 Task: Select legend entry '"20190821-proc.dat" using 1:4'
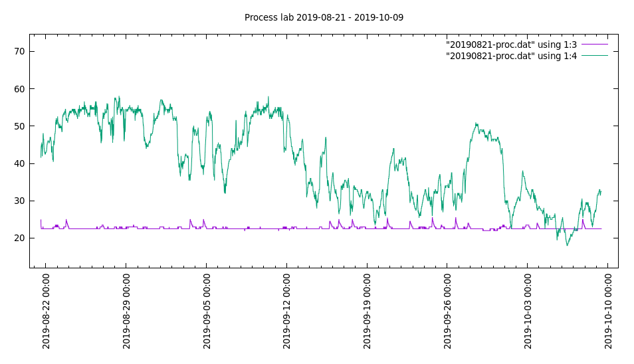point(512,56)
